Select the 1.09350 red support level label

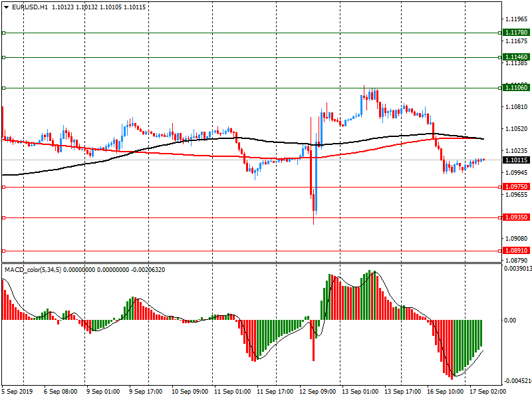[517, 217]
